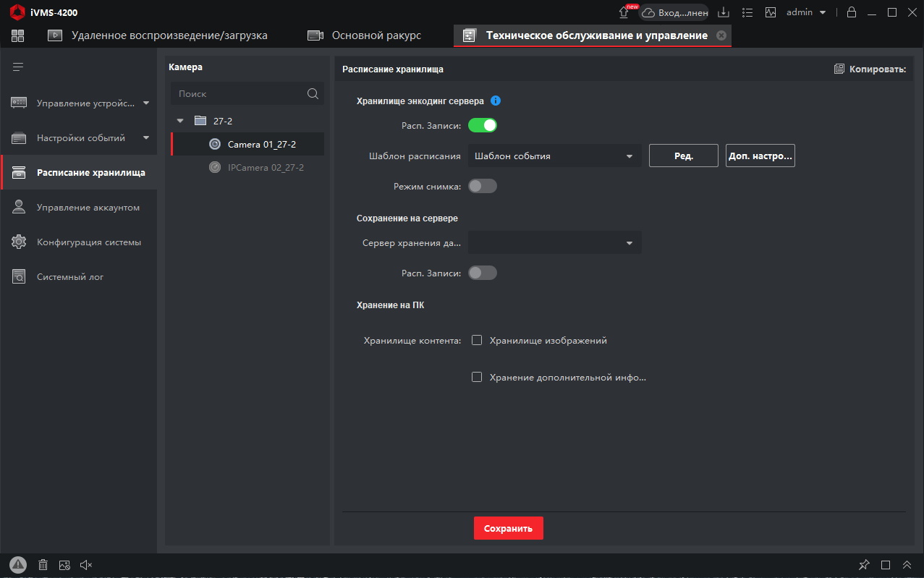
Task: Enable the Режим снимка switch
Action: 483,186
